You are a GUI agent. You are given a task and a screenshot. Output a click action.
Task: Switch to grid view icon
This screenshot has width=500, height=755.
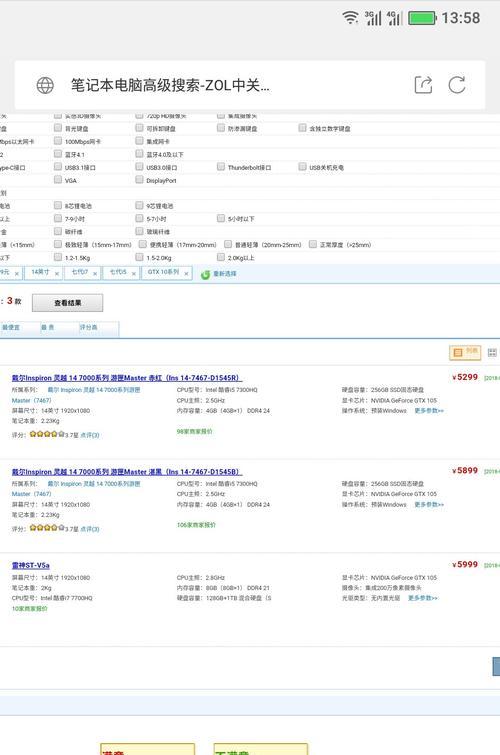point(492,352)
